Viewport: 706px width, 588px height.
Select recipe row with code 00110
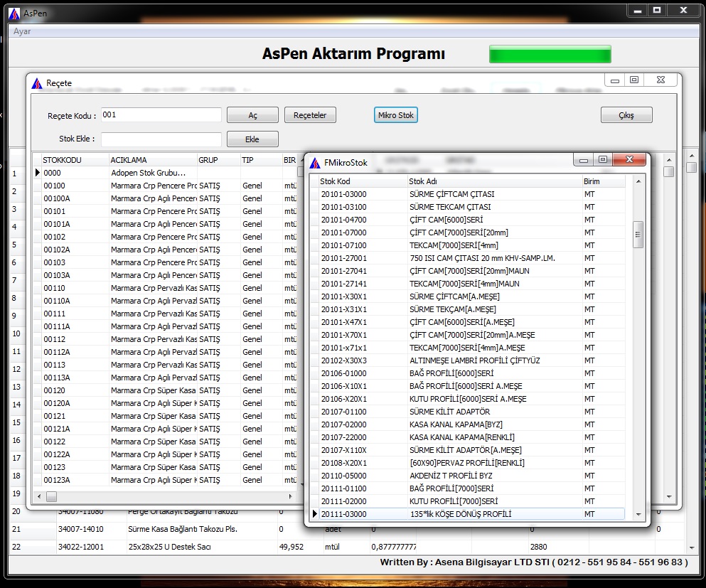pyautogui.click(x=166, y=288)
